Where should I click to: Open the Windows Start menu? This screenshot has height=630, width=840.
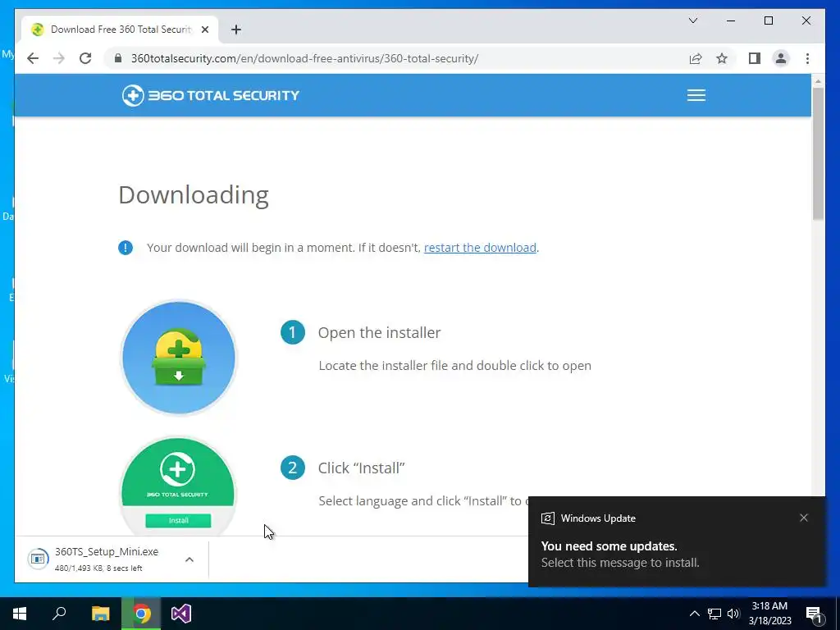(x=20, y=614)
